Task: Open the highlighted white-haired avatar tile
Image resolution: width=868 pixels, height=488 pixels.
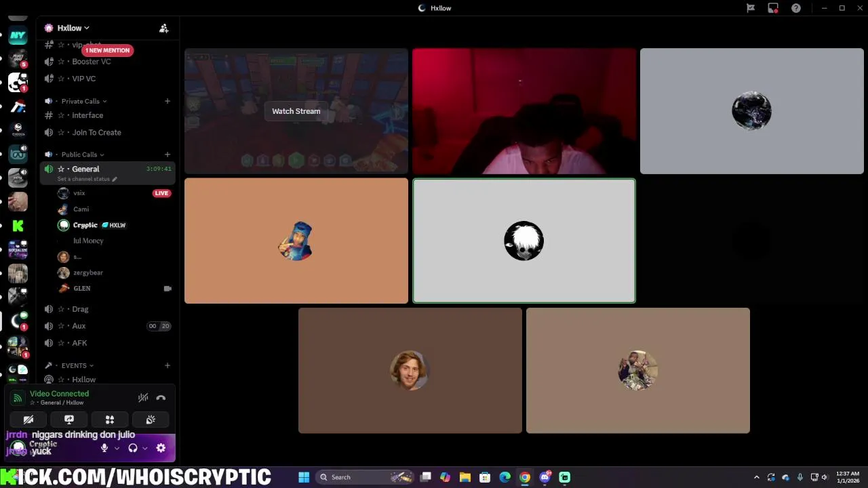Action: point(524,241)
